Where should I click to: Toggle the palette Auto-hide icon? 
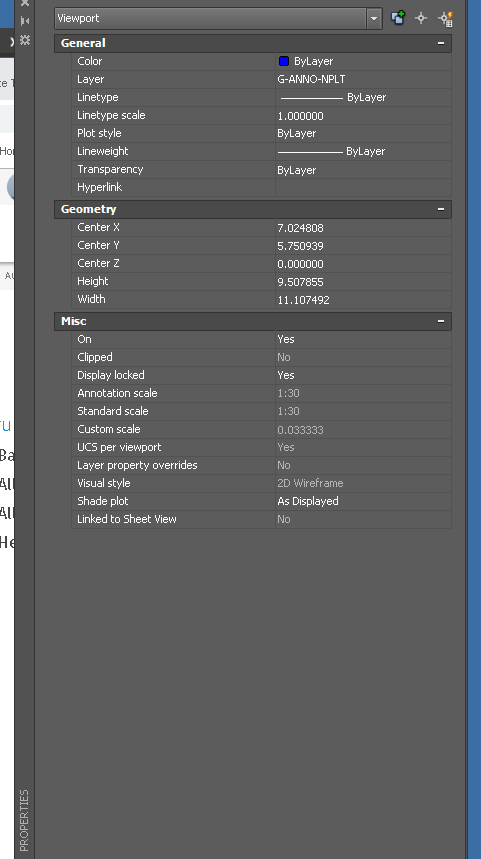(x=25, y=21)
